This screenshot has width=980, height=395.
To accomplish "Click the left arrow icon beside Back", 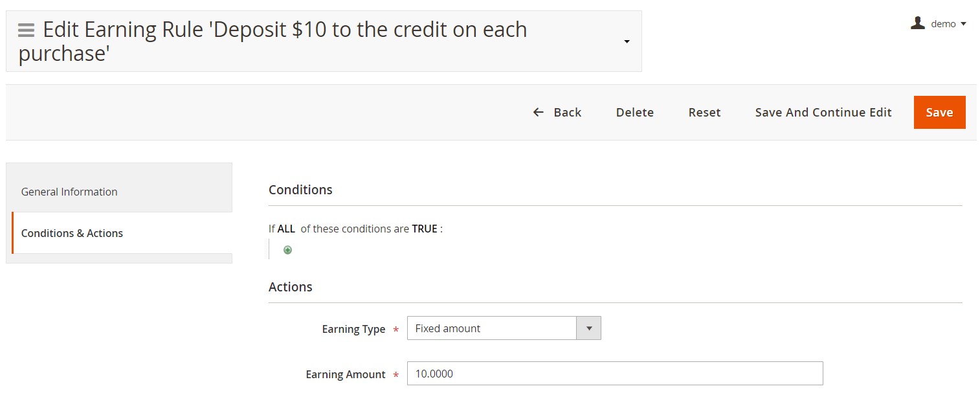I will point(538,112).
